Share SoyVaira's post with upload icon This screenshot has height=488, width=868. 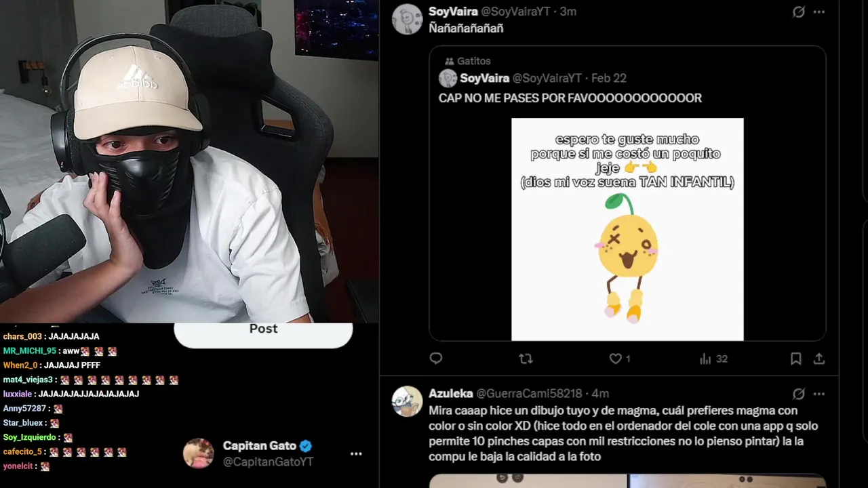coord(819,359)
